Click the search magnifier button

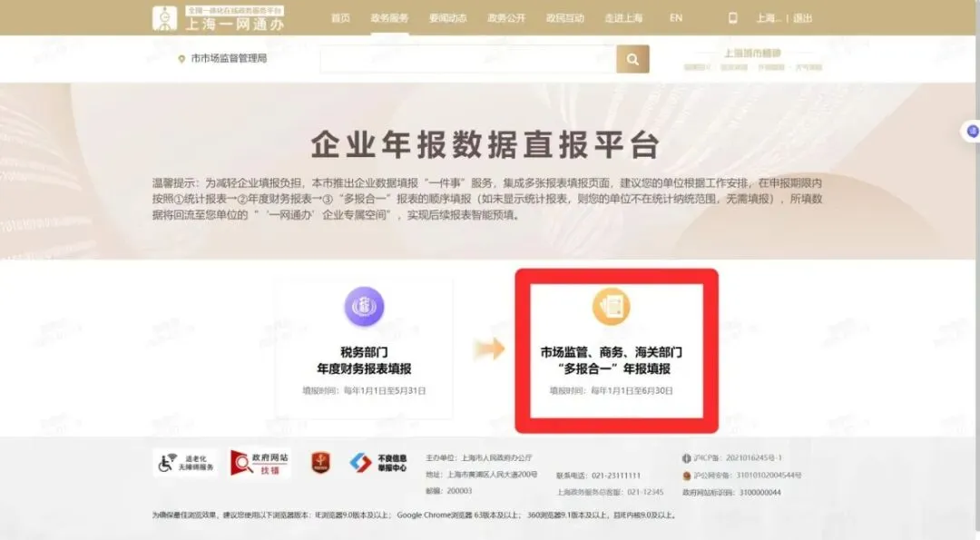coord(632,59)
